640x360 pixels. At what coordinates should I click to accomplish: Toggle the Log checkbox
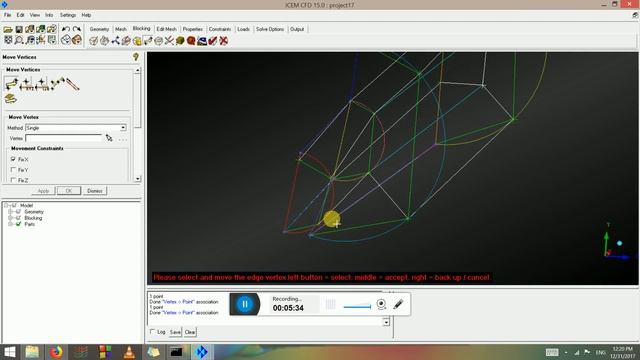(153, 332)
